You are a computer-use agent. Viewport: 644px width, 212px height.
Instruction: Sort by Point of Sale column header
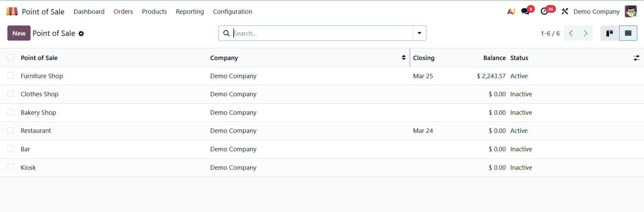39,58
